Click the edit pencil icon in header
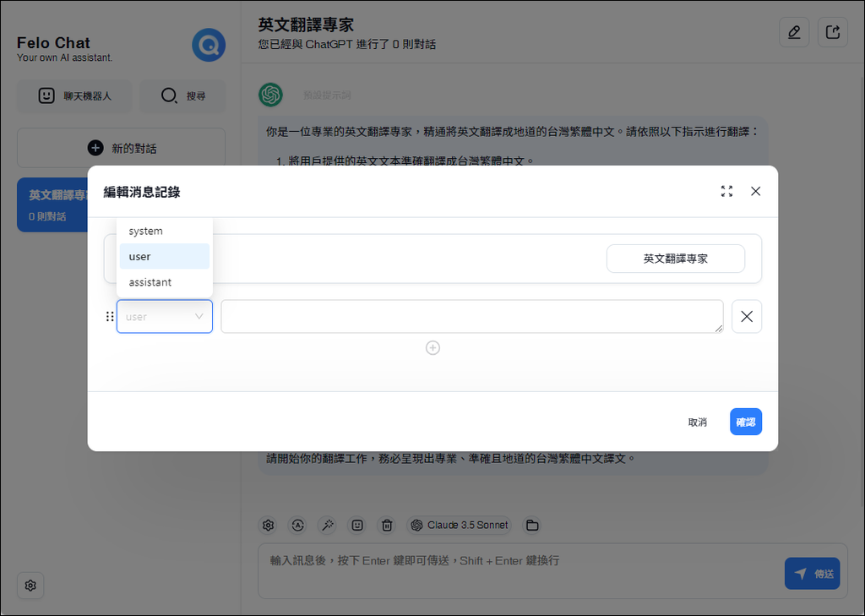The height and width of the screenshot is (616, 865). point(794,32)
